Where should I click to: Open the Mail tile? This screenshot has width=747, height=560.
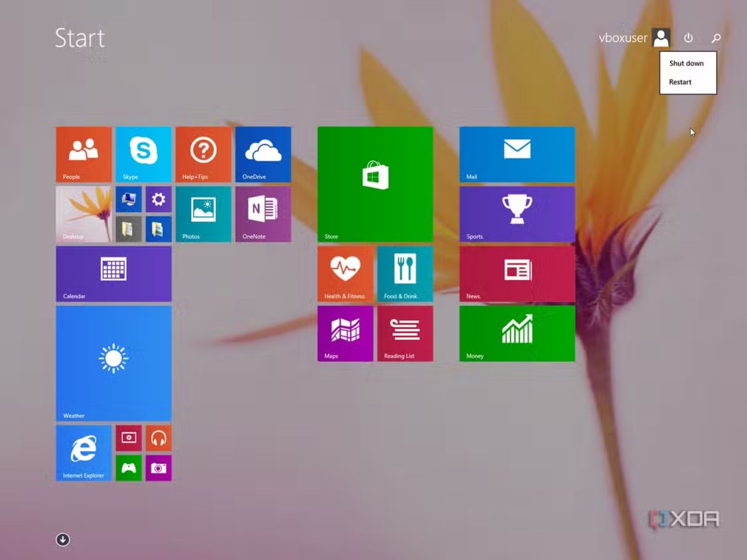point(517,154)
